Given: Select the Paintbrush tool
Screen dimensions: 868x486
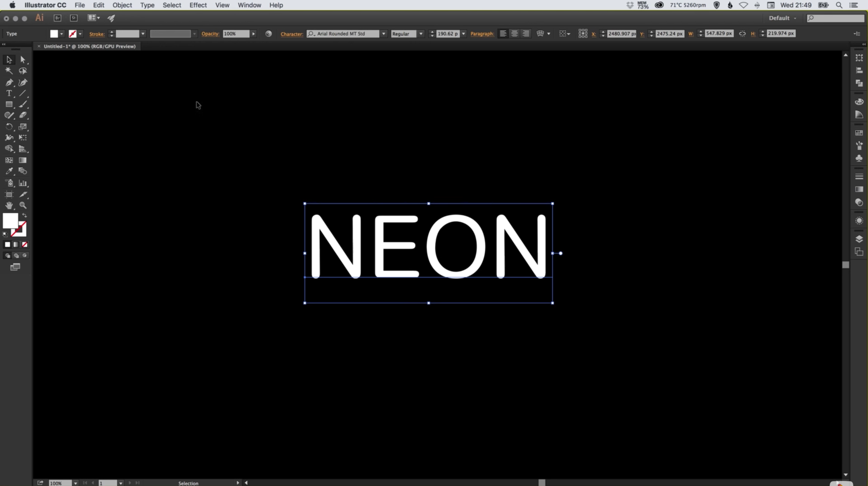Looking at the screenshot, I should [x=23, y=104].
